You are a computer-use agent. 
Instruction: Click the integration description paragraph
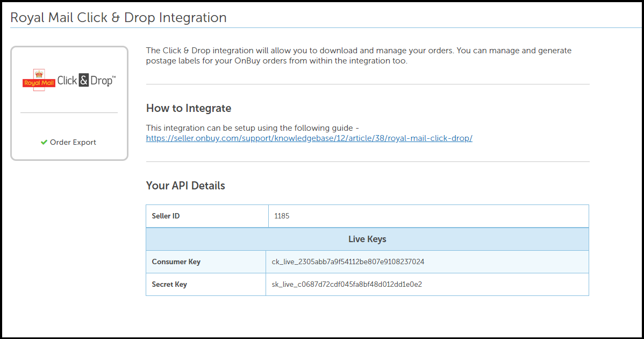click(359, 55)
